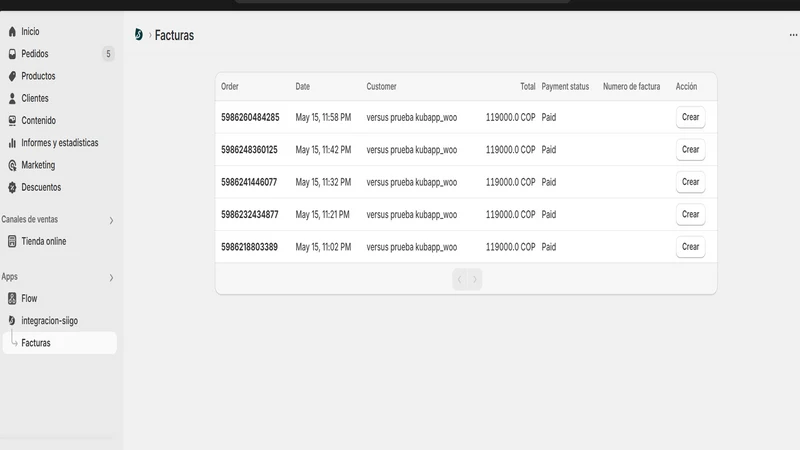The height and width of the screenshot is (450, 800).
Task: Click the Tienda online store icon
Action: pyautogui.click(x=12, y=241)
